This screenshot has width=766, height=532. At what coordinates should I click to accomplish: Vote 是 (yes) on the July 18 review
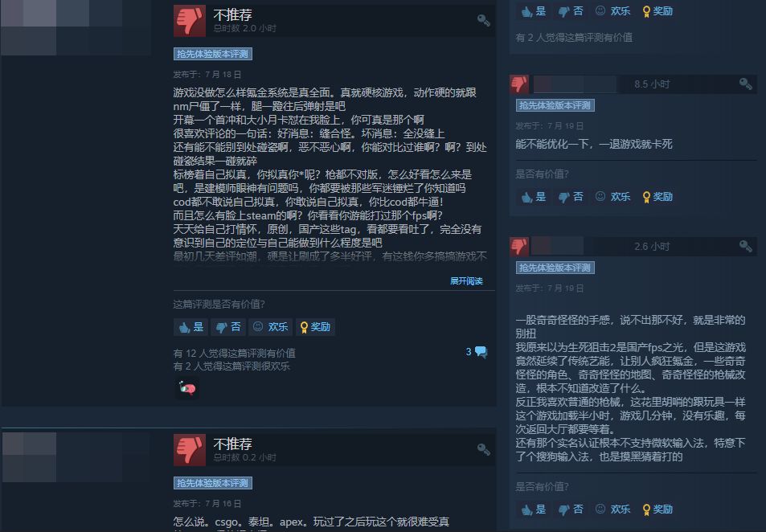191,327
